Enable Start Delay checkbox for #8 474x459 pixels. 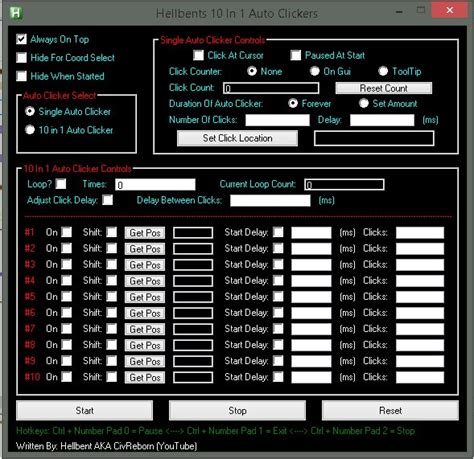(278, 345)
